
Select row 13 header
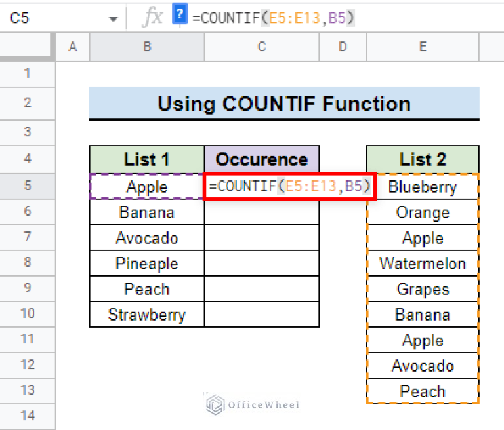(x=28, y=391)
